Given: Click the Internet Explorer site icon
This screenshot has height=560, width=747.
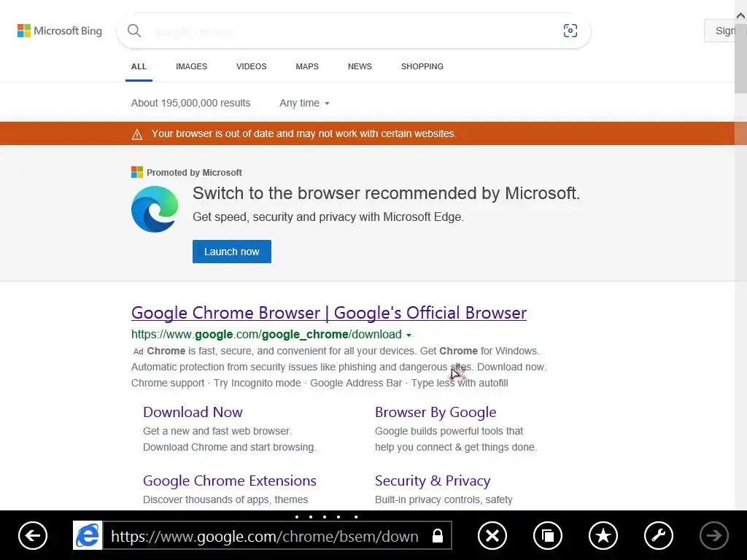Looking at the screenshot, I should point(88,535).
